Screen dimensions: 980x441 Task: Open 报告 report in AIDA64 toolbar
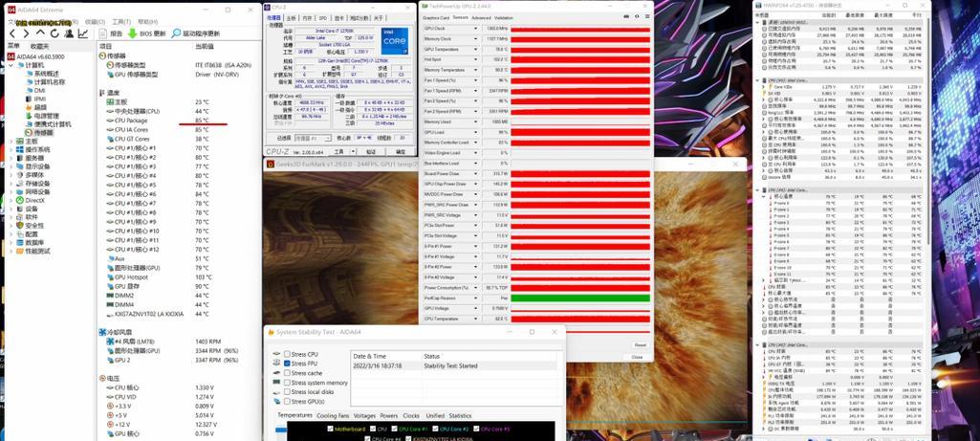(111, 33)
